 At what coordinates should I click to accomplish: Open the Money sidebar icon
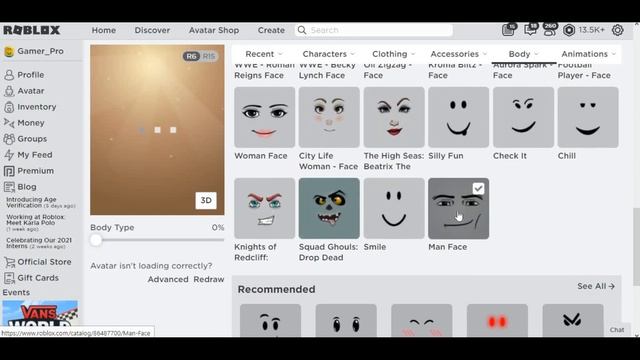(9, 122)
